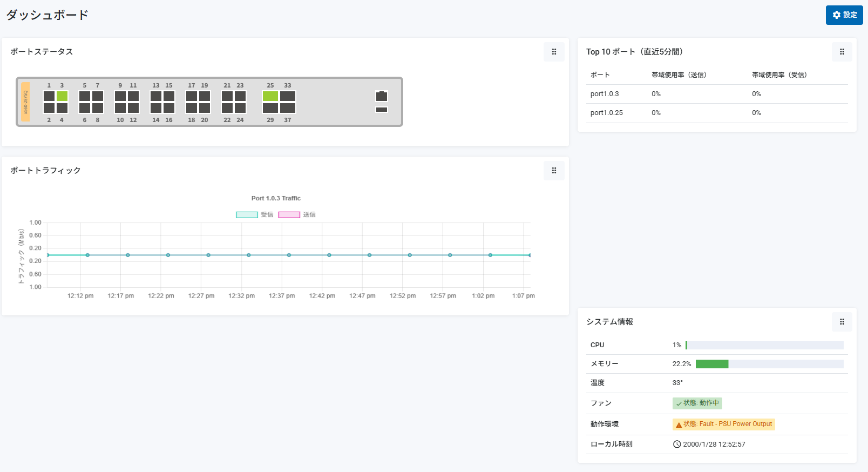Click the Fault - PSU Power Output badge
This screenshot has height=472, width=868.
[723, 424]
